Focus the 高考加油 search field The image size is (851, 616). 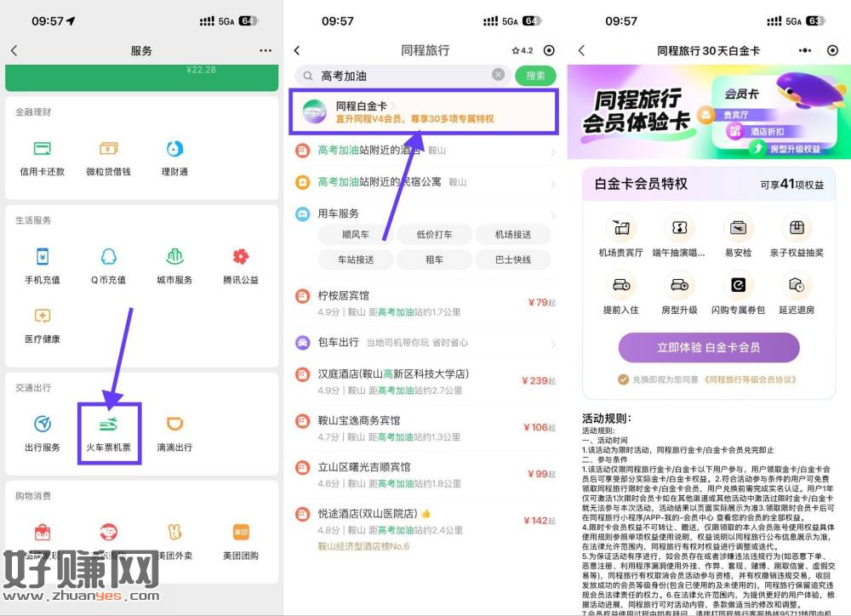(402, 76)
